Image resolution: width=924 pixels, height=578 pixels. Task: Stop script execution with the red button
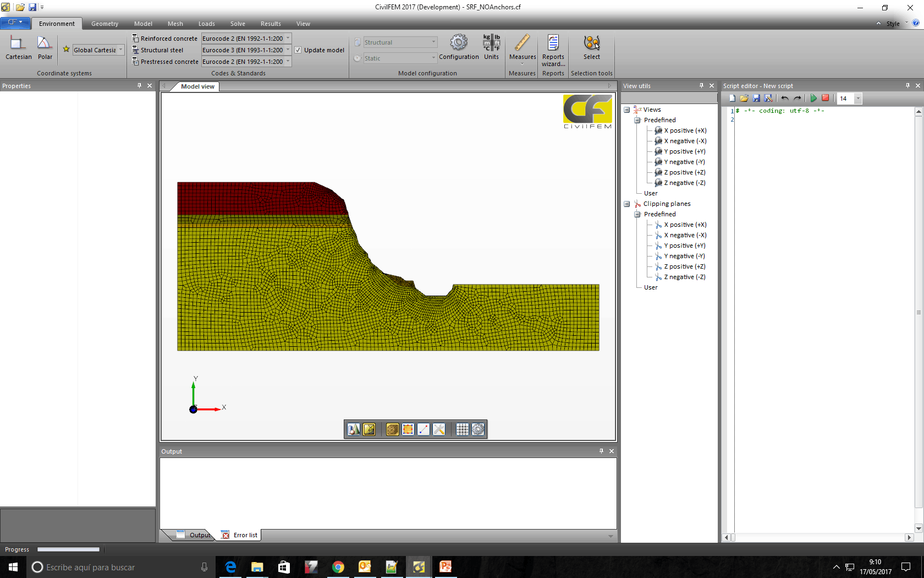pos(825,99)
